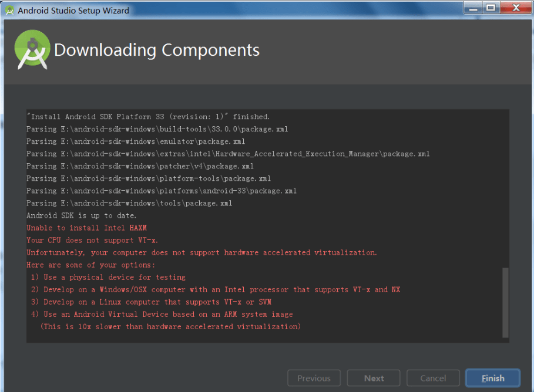Click the 'Unable to install Intel HAXM' error

[x=86, y=228]
